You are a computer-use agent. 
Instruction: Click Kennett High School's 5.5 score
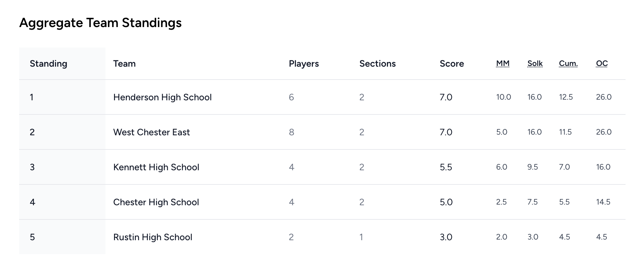point(446,167)
